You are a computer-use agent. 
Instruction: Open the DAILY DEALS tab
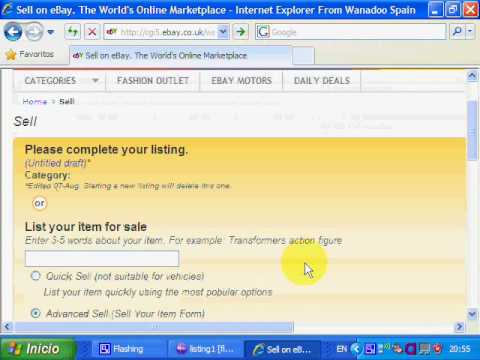pos(322,81)
